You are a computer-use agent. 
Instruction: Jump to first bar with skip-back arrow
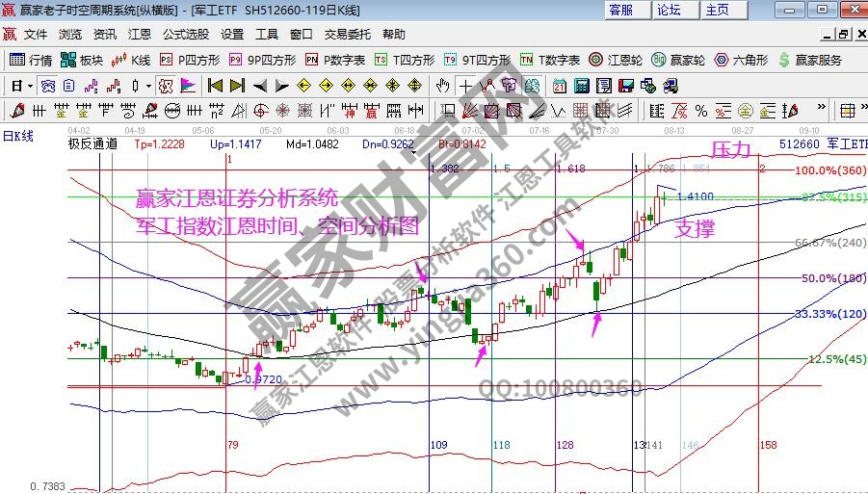pyautogui.click(x=216, y=85)
